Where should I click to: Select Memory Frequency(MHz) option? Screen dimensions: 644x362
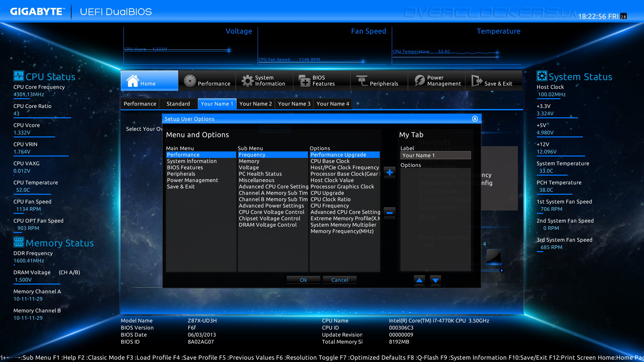click(x=345, y=231)
